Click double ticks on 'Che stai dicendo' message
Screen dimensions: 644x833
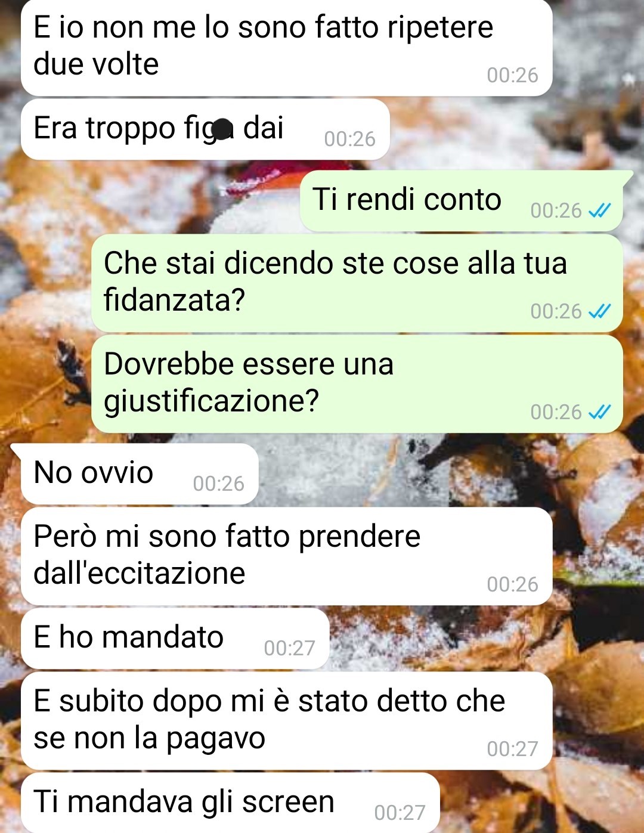599,311
